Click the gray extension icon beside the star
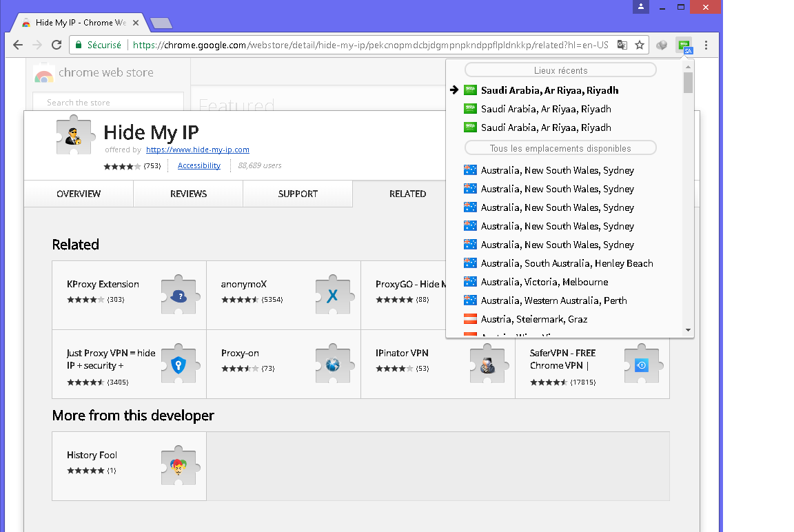794x532 pixels. click(662, 45)
